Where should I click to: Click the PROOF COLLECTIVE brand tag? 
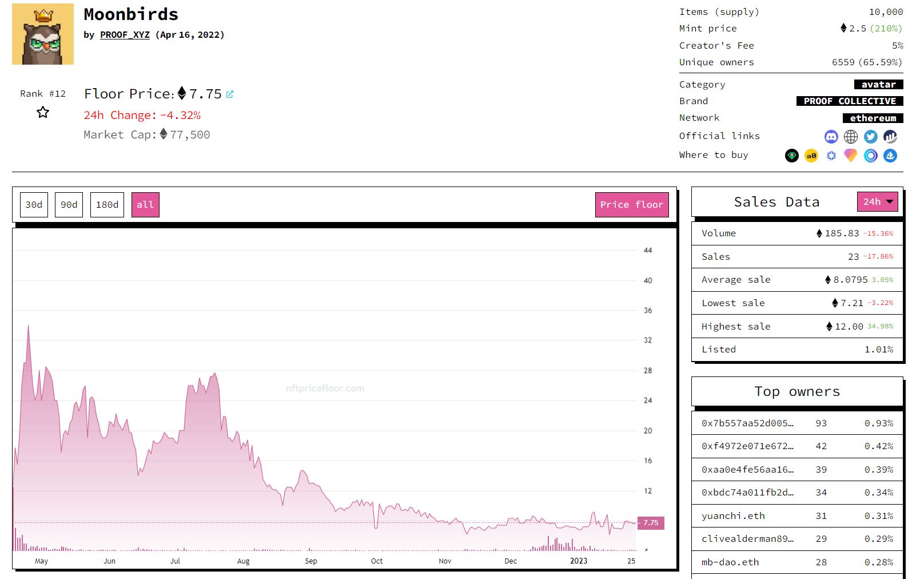(x=850, y=101)
